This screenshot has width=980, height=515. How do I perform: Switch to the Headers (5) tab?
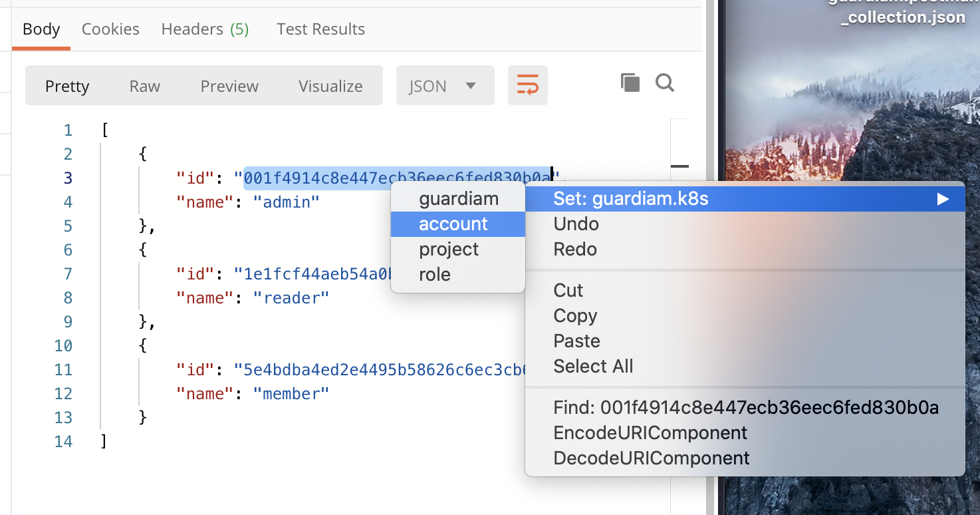(x=204, y=29)
